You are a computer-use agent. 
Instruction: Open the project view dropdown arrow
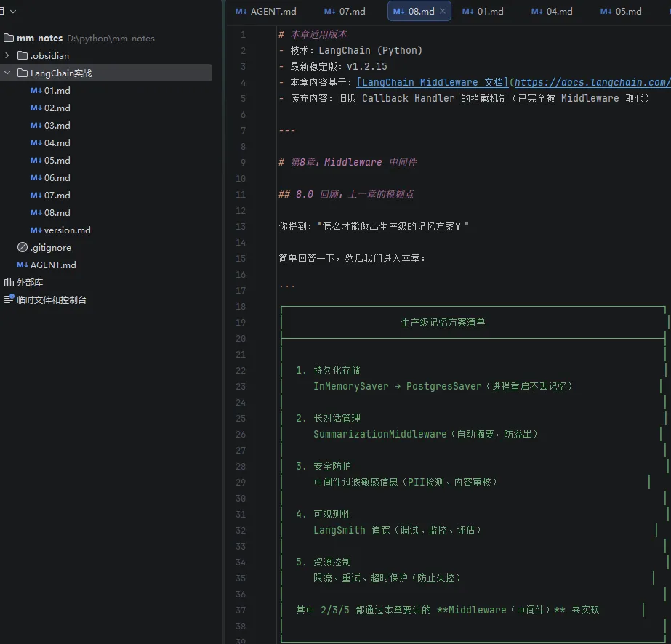pyautogui.click(x=13, y=12)
